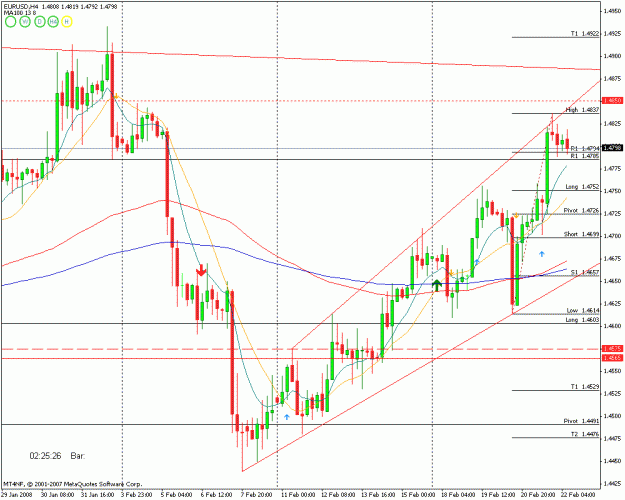Click the 29 Jan 2008 date label
The width and height of the screenshot is (625, 500).
(x=16, y=495)
